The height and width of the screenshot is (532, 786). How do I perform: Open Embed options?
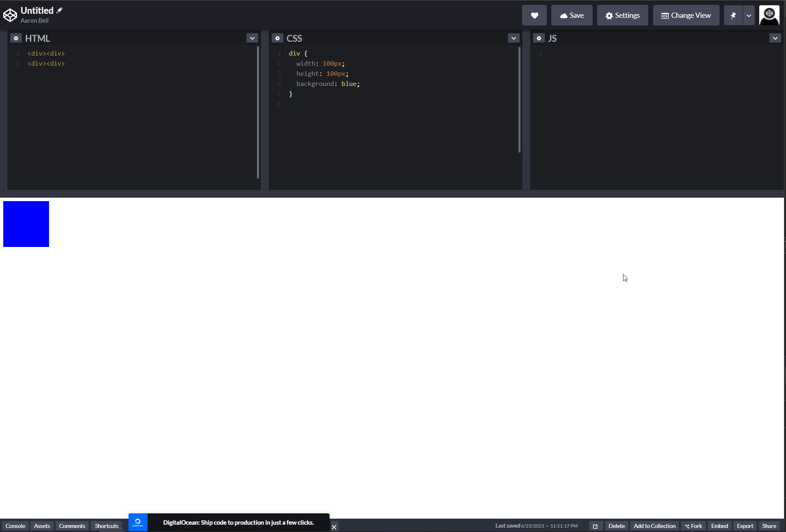pyautogui.click(x=720, y=526)
